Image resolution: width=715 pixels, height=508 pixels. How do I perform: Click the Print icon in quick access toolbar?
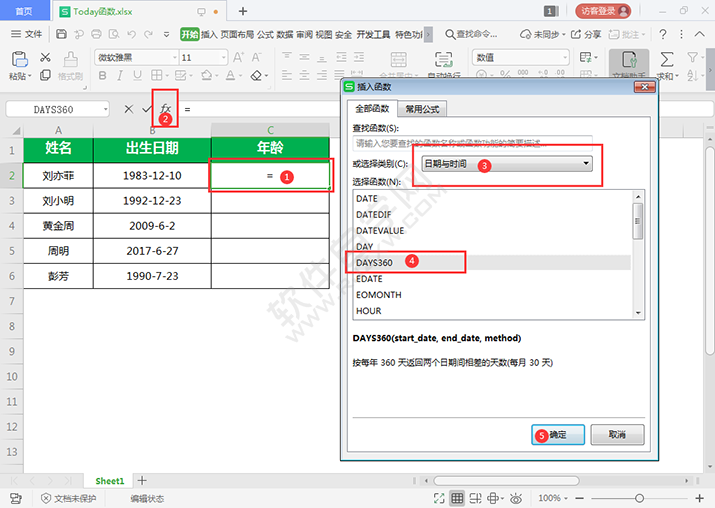click(x=96, y=34)
